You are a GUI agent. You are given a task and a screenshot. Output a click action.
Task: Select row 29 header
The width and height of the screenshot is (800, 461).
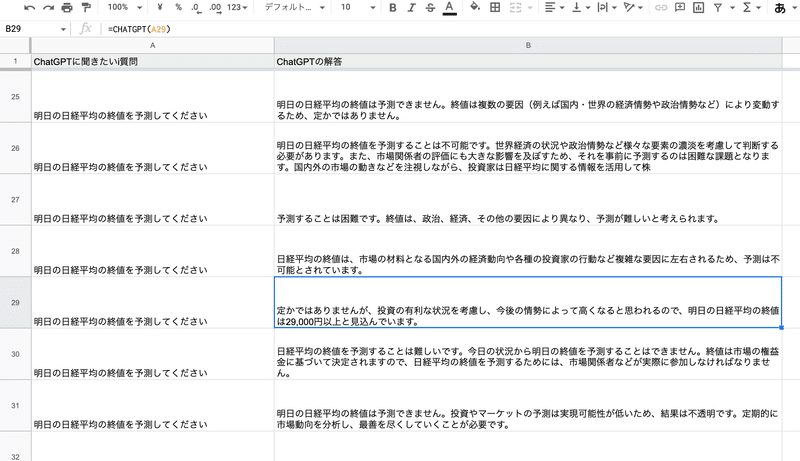coord(15,302)
